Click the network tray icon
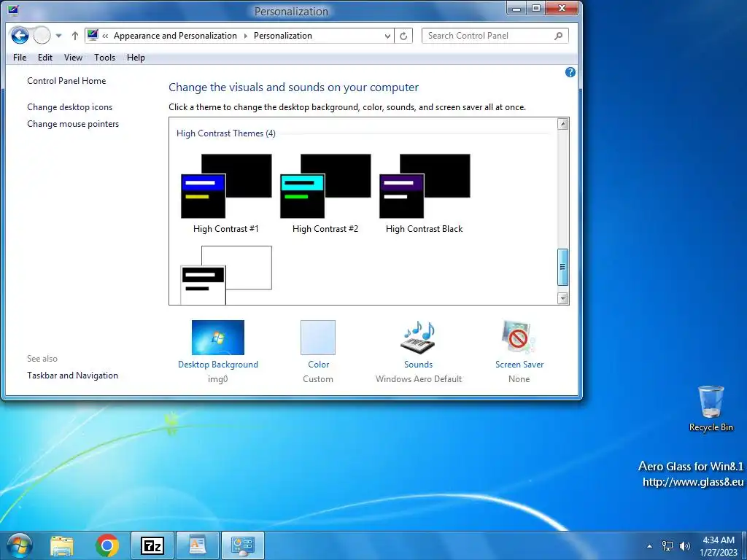This screenshot has width=747, height=560. tap(667, 546)
